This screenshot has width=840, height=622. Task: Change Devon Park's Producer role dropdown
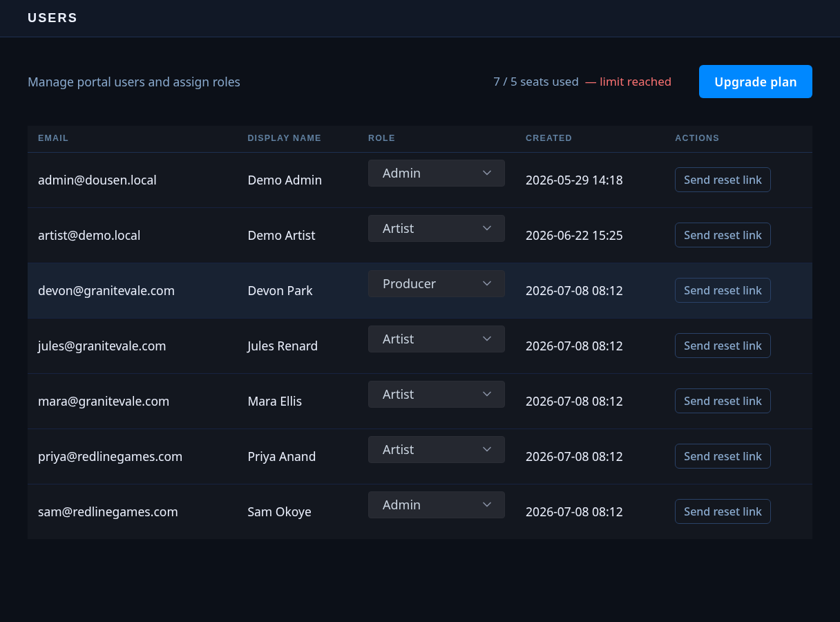(437, 283)
